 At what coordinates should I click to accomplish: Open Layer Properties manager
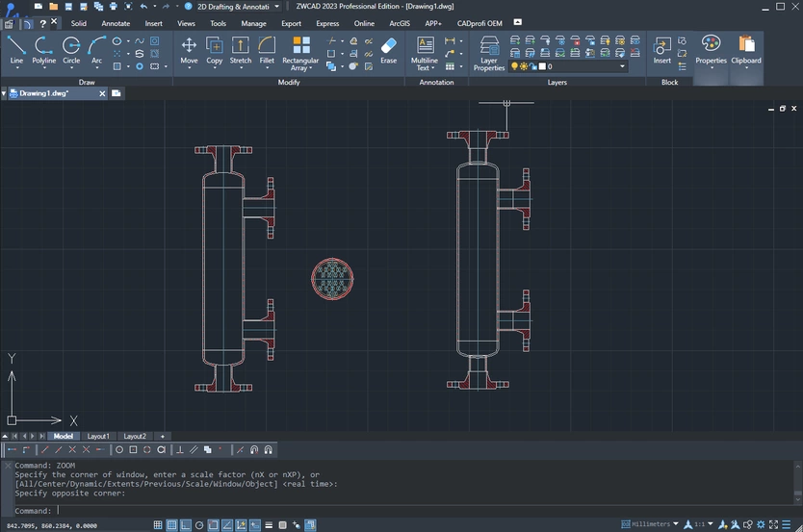pos(489,53)
